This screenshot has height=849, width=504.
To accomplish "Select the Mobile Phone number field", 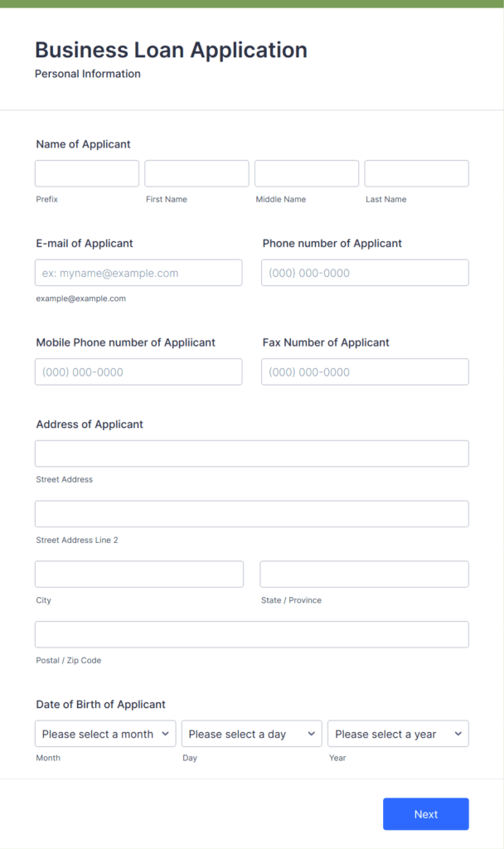I will tap(138, 371).
